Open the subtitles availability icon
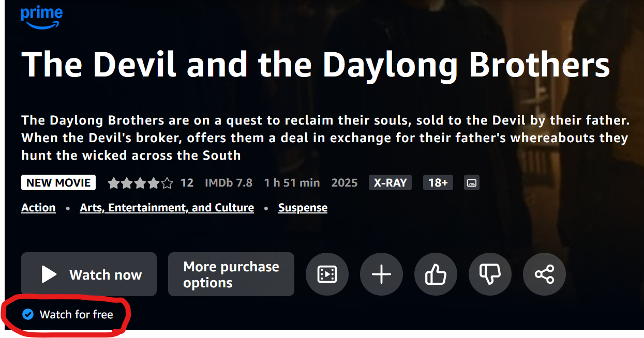644x338 pixels. (x=471, y=182)
